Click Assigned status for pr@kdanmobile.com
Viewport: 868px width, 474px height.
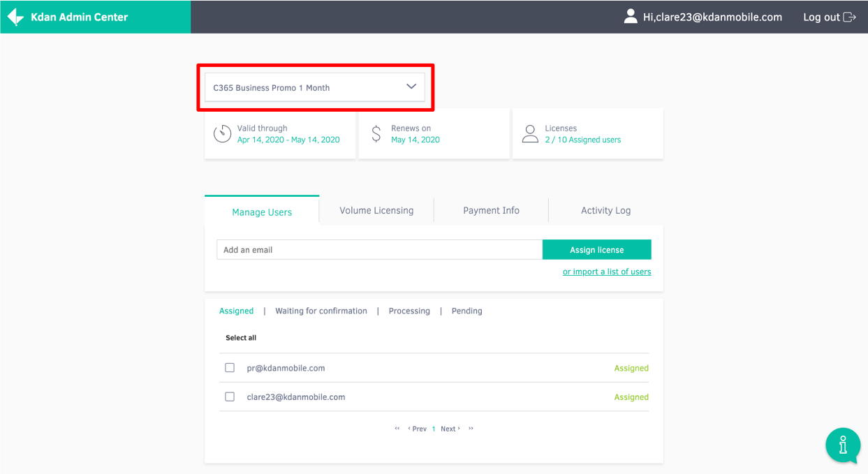point(631,368)
